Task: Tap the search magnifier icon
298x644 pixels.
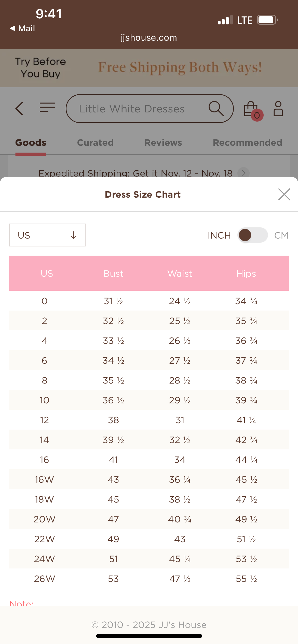Action: point(216,108)
